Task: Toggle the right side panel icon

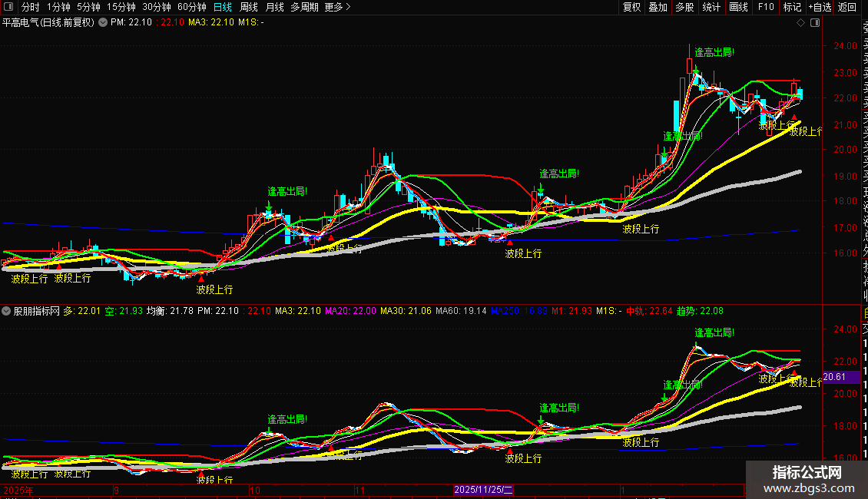Action: click(815, 23)
